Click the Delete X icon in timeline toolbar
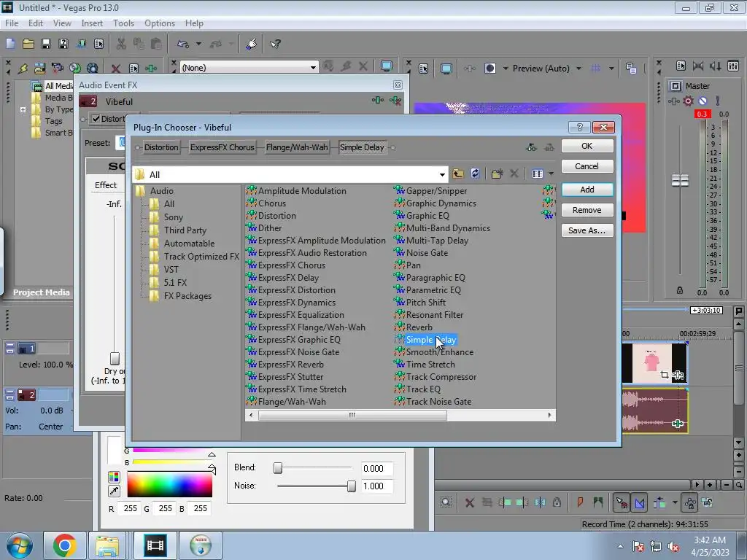The width and height of the screenshot is (747, 560). (x=469, y=502)
